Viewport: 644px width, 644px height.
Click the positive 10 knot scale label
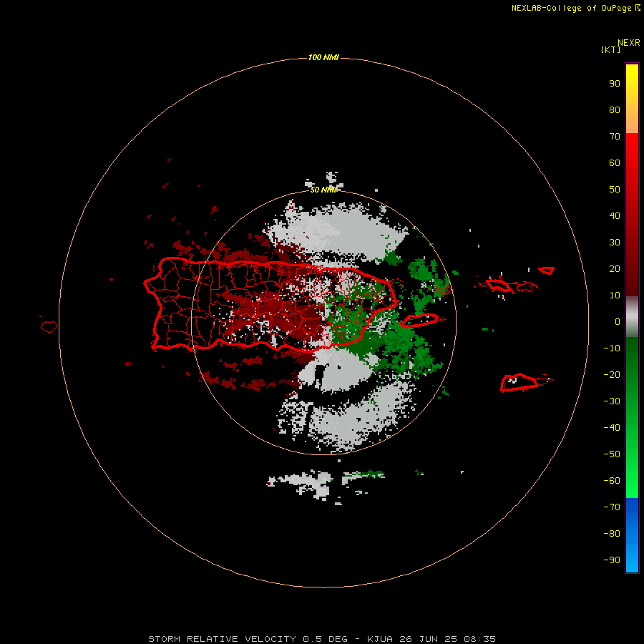coord(615,296)
